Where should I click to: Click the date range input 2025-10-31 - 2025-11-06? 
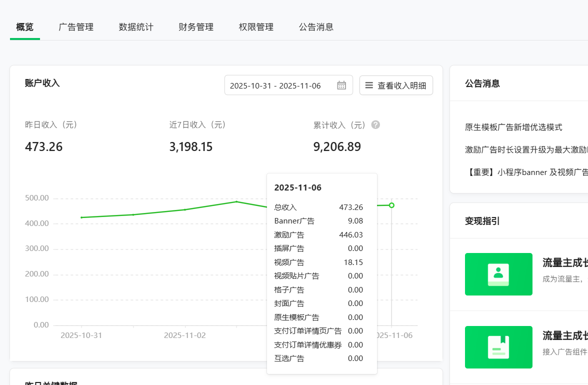288,85
